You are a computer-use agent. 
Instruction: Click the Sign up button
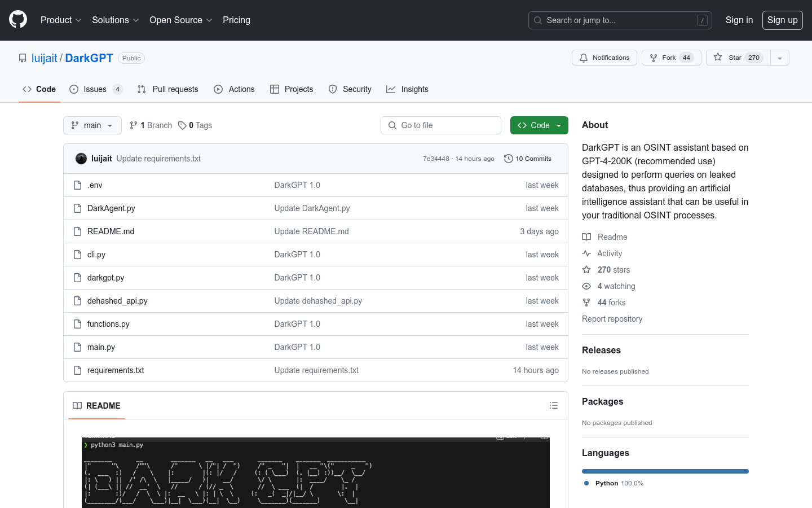782,20
